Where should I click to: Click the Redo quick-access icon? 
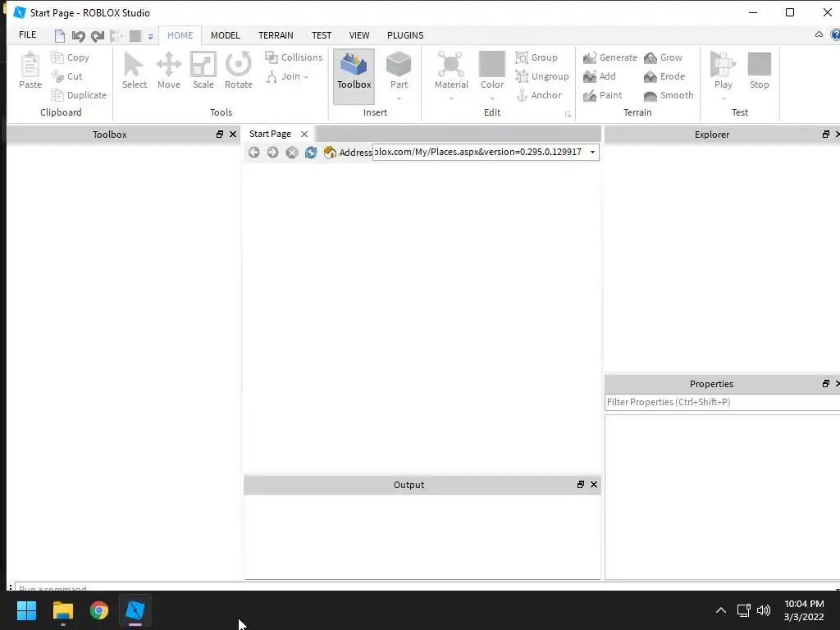tap(97, 36)
